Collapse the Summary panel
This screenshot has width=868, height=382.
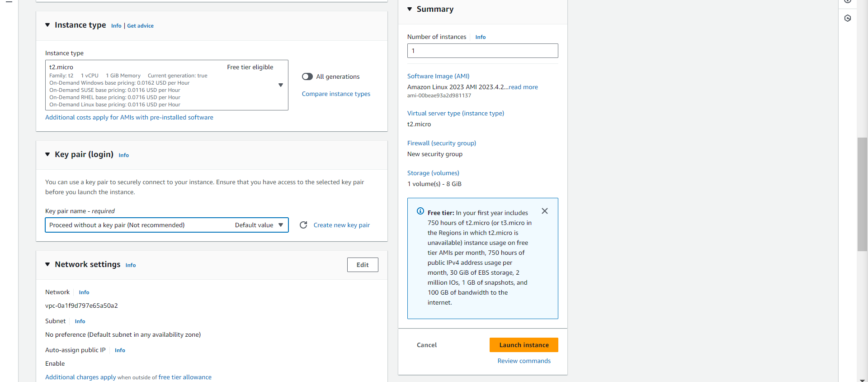(410, 10)
